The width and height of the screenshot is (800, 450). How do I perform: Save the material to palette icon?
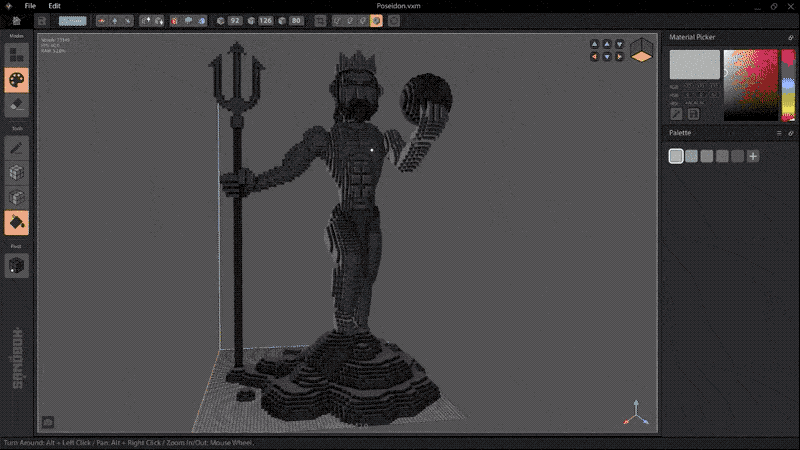(693, 114)
